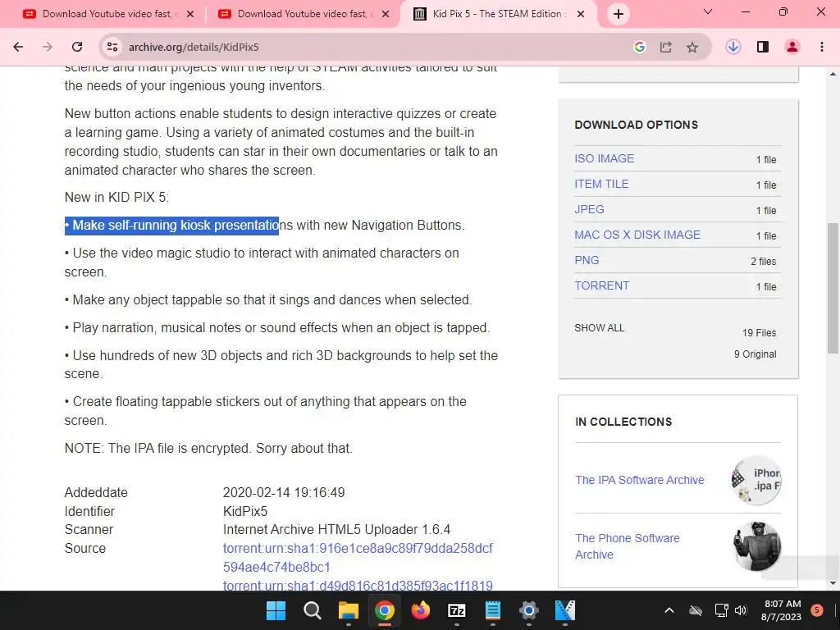840x630 pixels.
Task: Click the identifier value 'KidPix5'
Action: click(245, 511)
